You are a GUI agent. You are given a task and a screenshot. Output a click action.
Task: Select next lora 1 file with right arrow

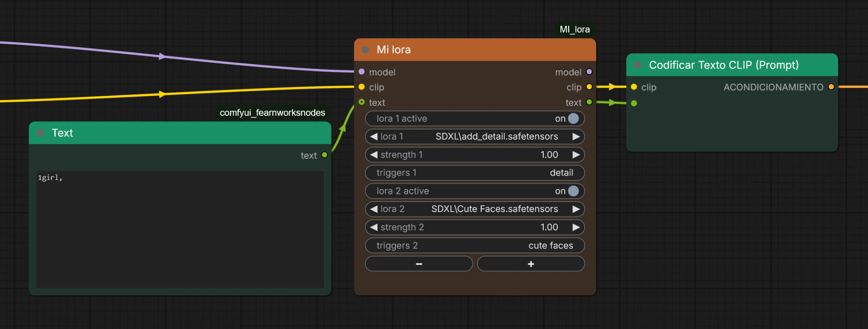click(576, 137)
